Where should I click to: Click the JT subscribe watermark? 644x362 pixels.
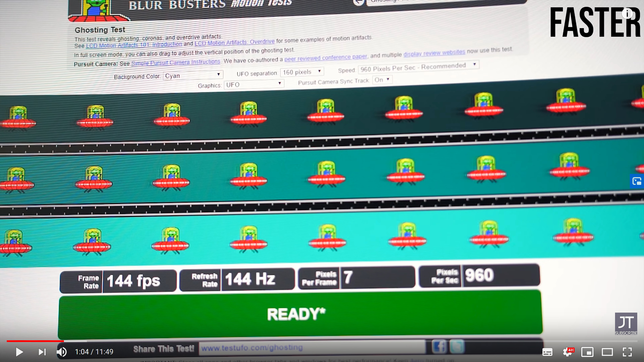[626, 324]
